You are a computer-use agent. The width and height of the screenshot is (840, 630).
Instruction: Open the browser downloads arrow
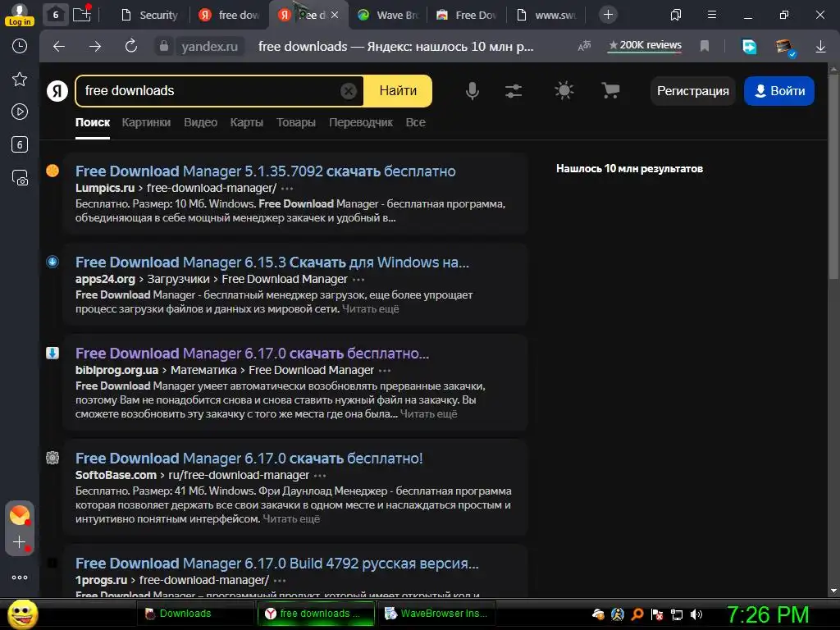820,47
